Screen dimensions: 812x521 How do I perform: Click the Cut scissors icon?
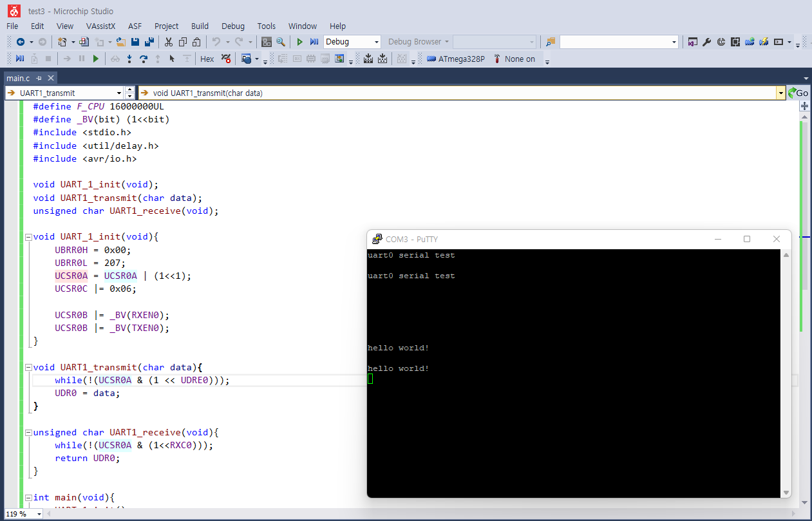coord(169,42)
